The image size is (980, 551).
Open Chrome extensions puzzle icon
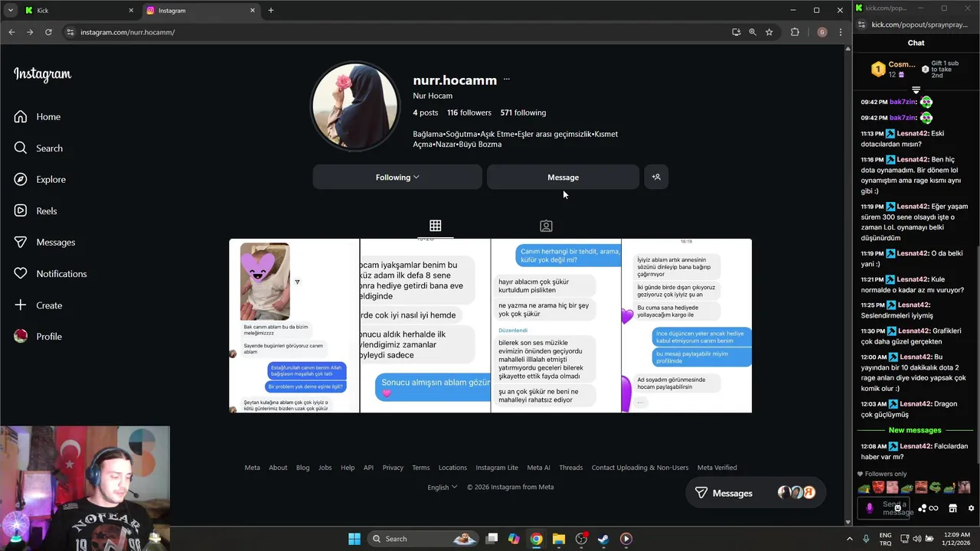(795, 32)
